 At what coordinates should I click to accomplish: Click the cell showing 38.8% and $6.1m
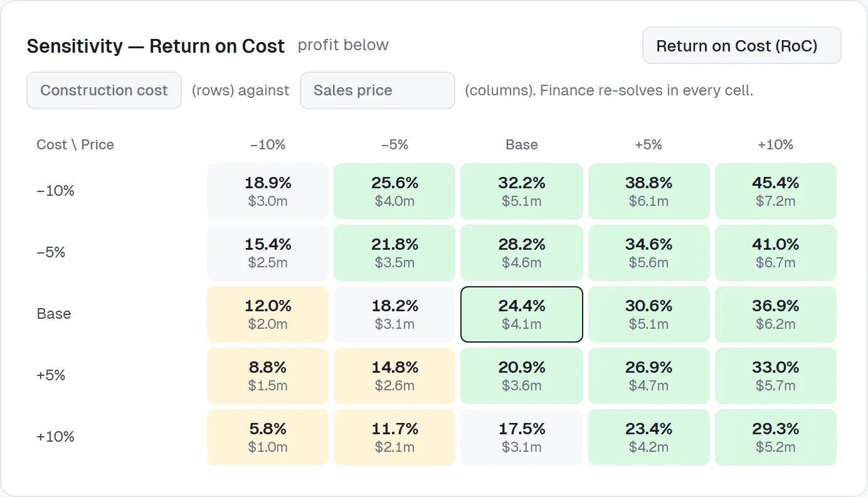648,191
